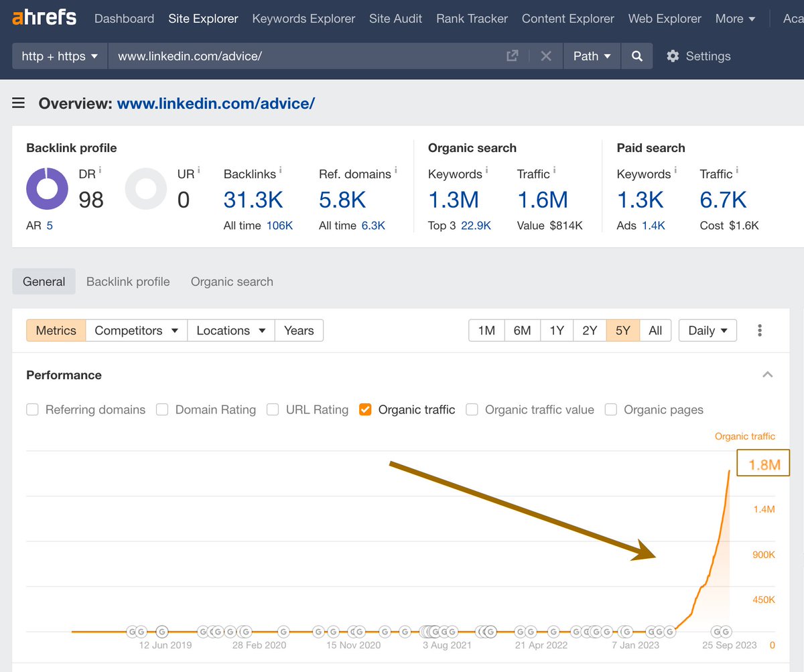Open the Daily granularity dropdown

708,330
